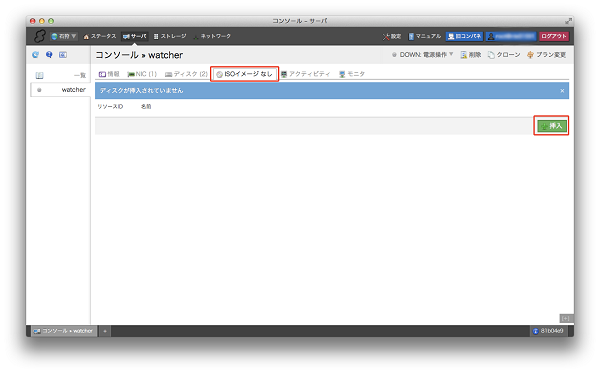Open the DOWN 電源操作 power dropdown
This screenshot has height=373, width=600.
coord(422,55)
